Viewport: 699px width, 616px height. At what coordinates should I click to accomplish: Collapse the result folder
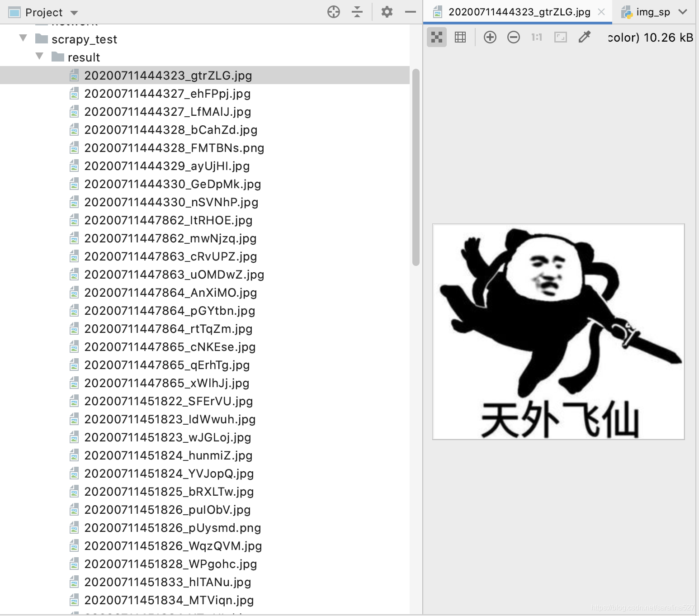39,56
